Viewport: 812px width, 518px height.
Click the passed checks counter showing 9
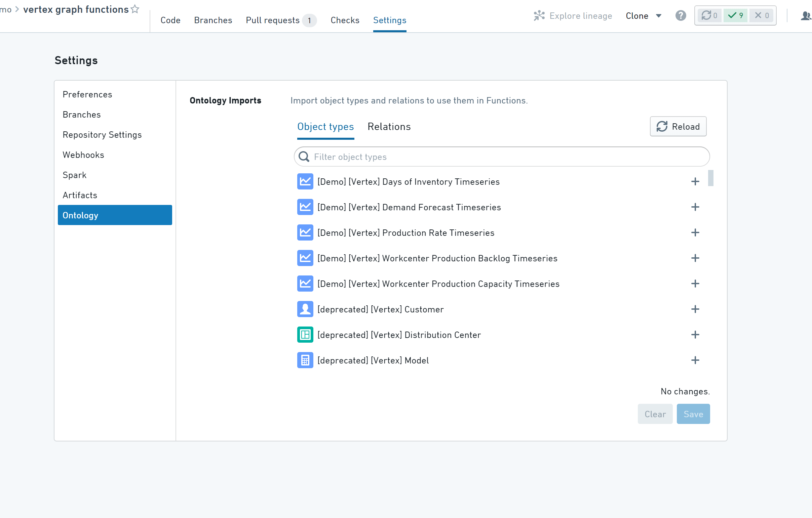tap(735, 15)
